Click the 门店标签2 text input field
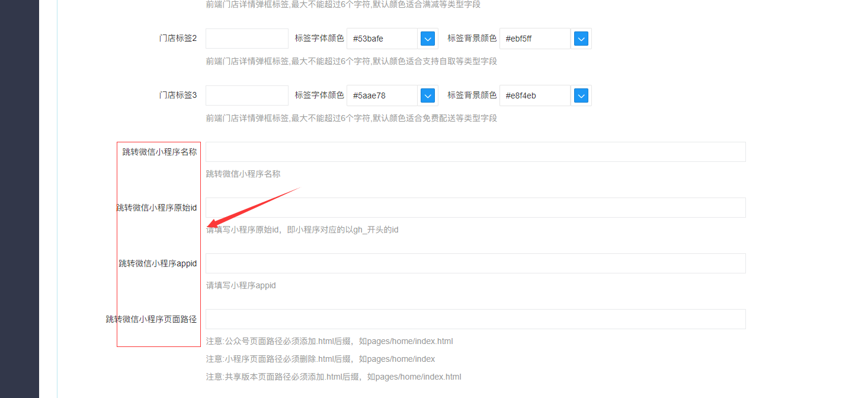The image size is (868, 398). coord(247,39)
